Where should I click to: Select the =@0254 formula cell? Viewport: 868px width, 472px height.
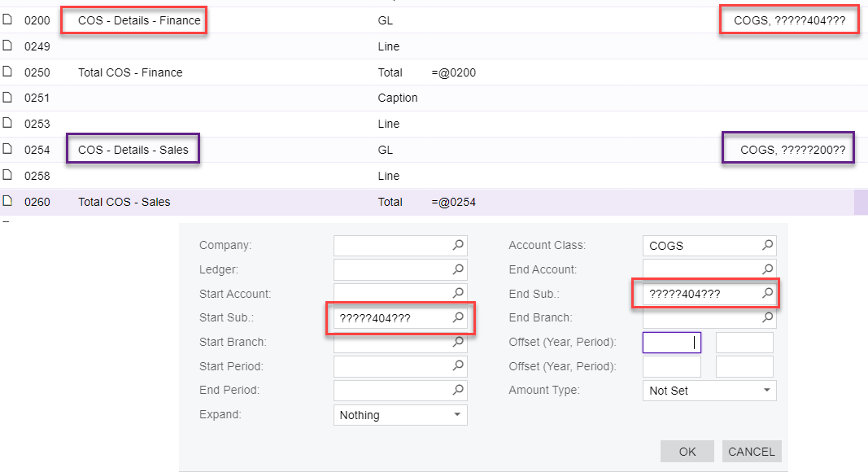tap(454, 202)
